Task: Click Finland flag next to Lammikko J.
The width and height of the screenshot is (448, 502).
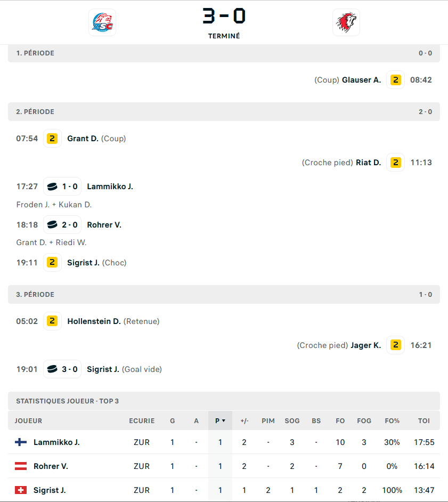Action: tap(21, 442)
